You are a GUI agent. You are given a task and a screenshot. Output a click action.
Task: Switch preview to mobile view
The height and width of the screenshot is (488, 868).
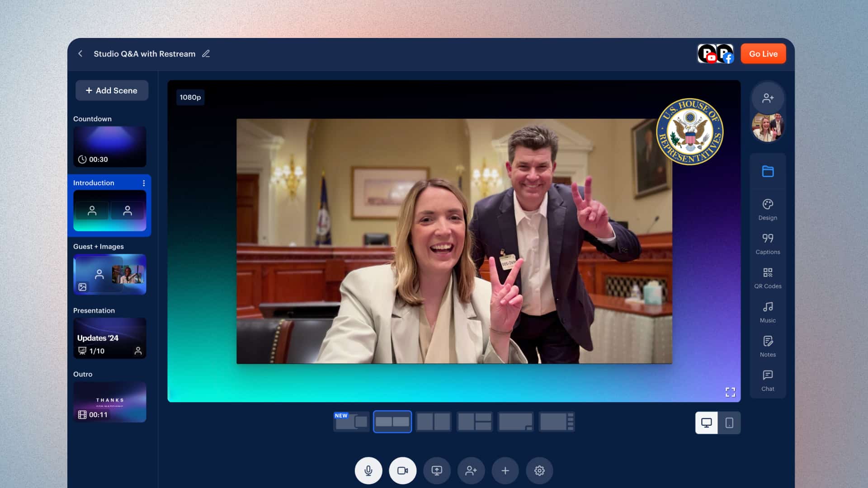click(729, 423)
